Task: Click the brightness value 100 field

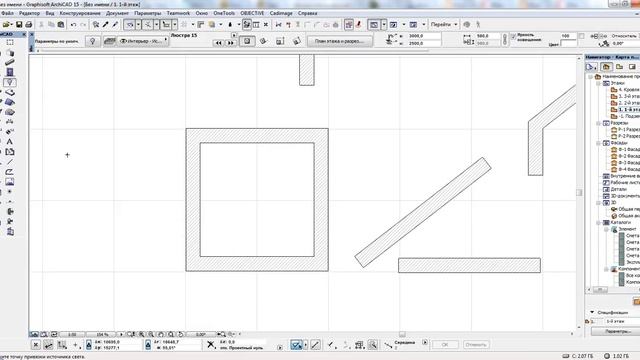Action: [569, 36]
